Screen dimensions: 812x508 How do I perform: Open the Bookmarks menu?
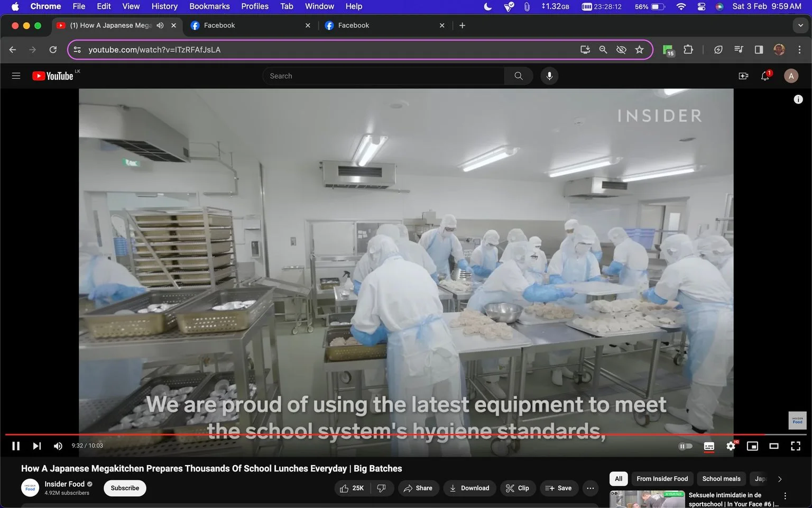pos(209,6)
